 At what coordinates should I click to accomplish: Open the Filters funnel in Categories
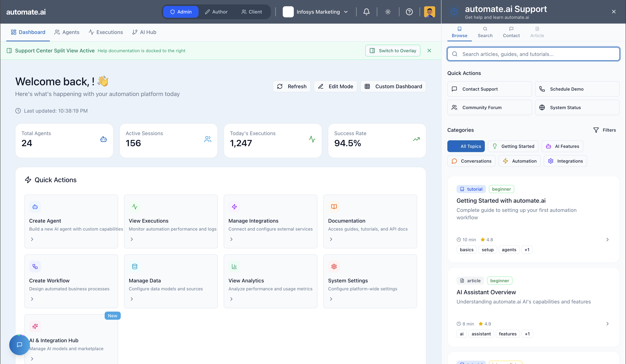[604, 130]
